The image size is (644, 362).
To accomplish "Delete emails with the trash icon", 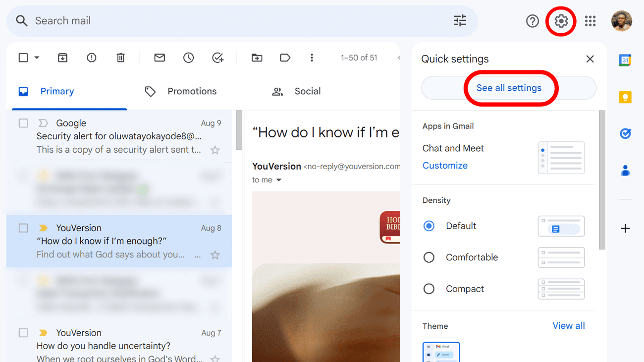I will pyautogui.click(x=120, y=58).
